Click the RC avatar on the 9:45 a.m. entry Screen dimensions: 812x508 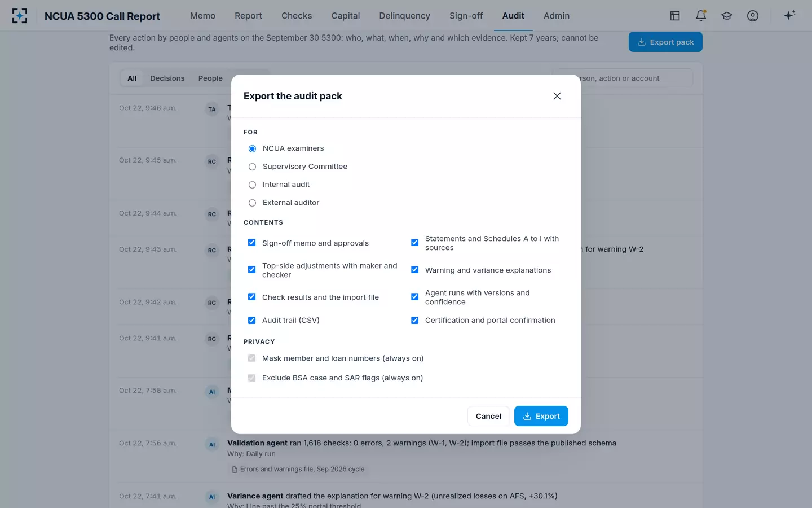click(212, 162)
